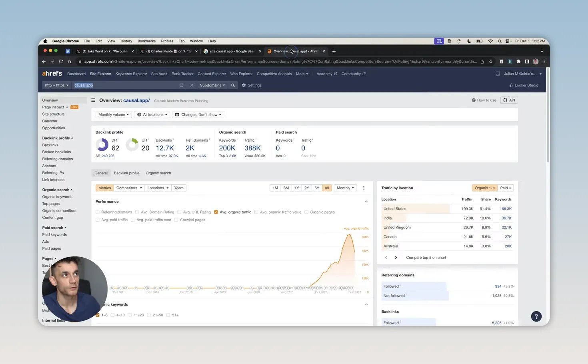
Task: Switch to the Organic search tab beside General
Action: pyautogui.click(x=158, y=173)
